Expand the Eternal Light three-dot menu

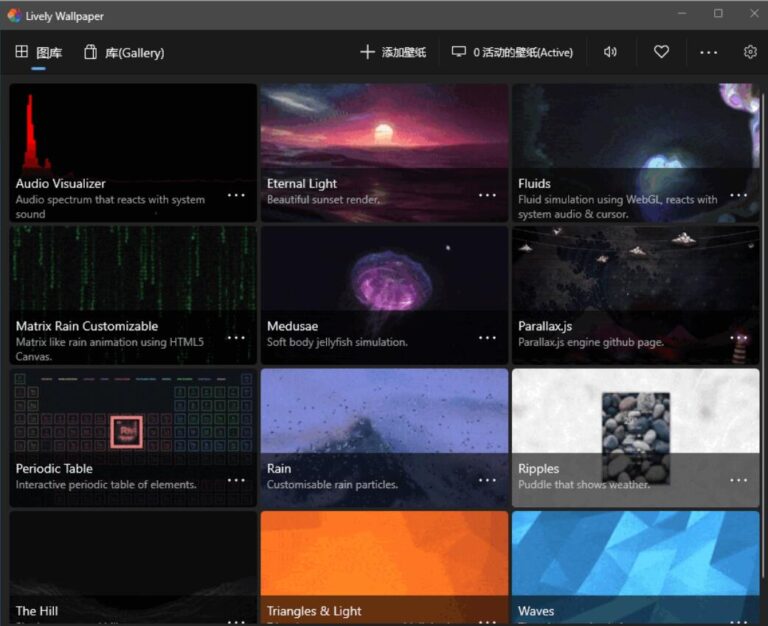[x=487, y=195]
